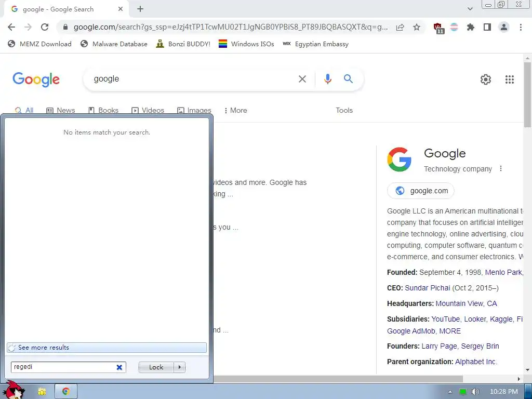Select the Chrome taskbar button

tap(66, 392)
